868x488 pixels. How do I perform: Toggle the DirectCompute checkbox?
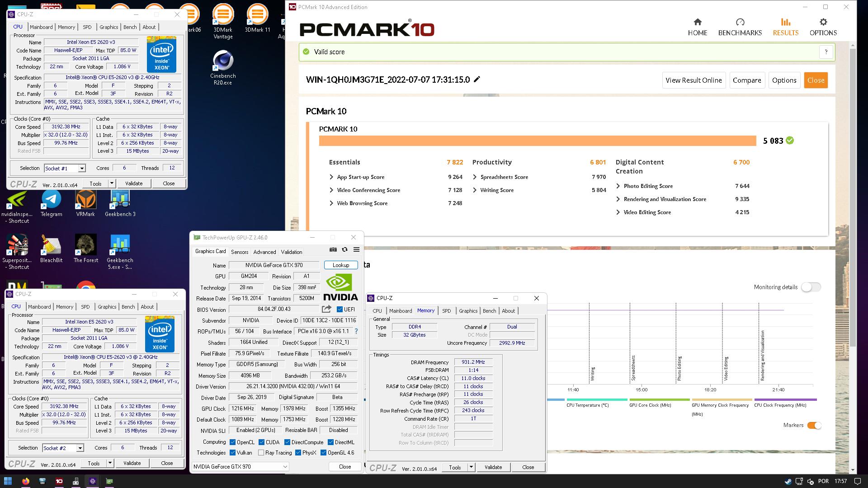coord(287,442)
